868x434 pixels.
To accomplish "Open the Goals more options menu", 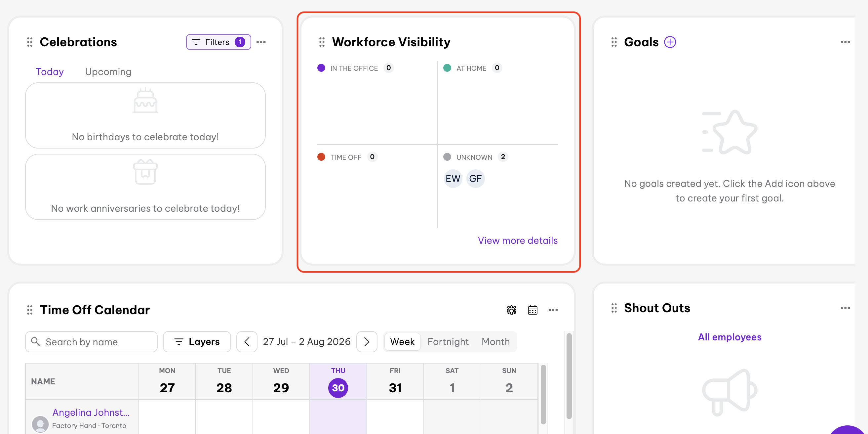I will [845, 42].
